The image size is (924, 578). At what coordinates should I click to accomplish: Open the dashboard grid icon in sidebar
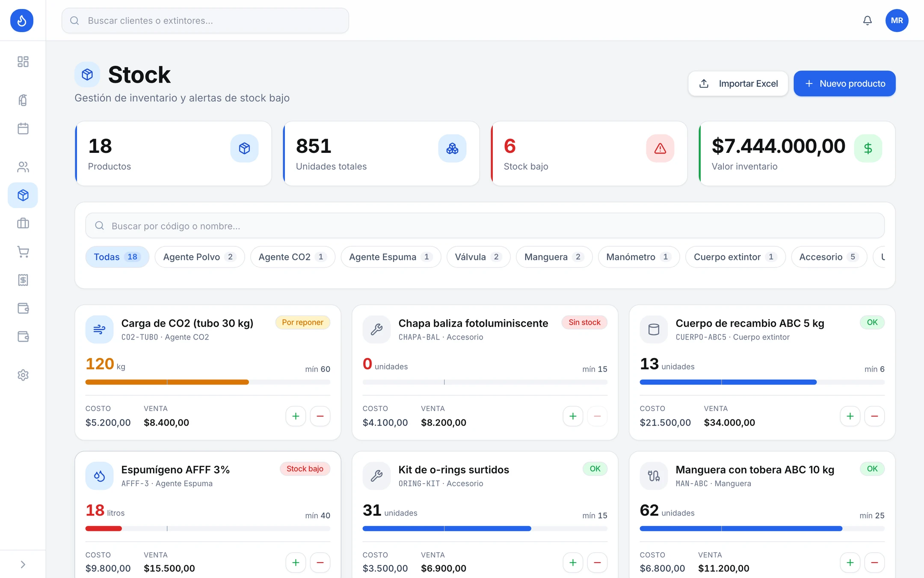pyautogui.click(x=23, y=62)
